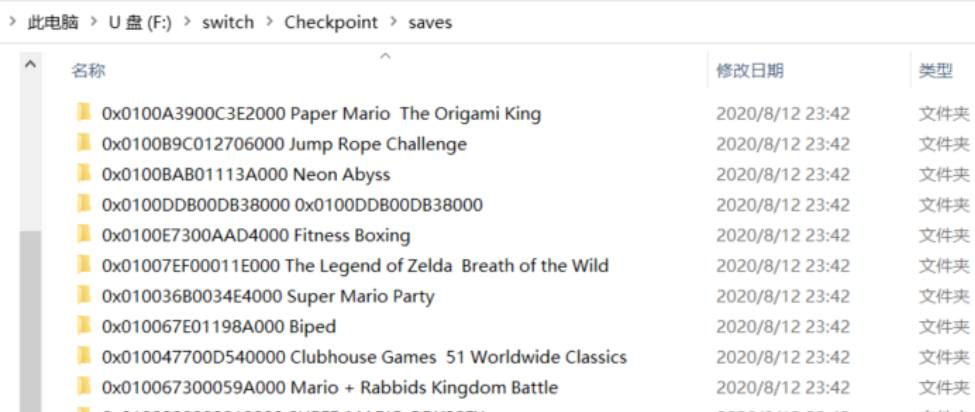
Task: Click the Neon Abyss folder icon
Action: point(84,174)
